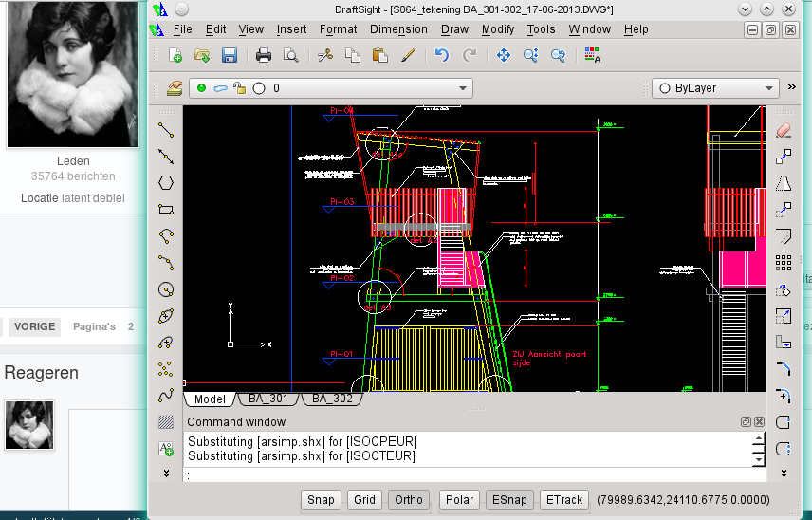Open a file with the Open folder icon

(202, 55)
